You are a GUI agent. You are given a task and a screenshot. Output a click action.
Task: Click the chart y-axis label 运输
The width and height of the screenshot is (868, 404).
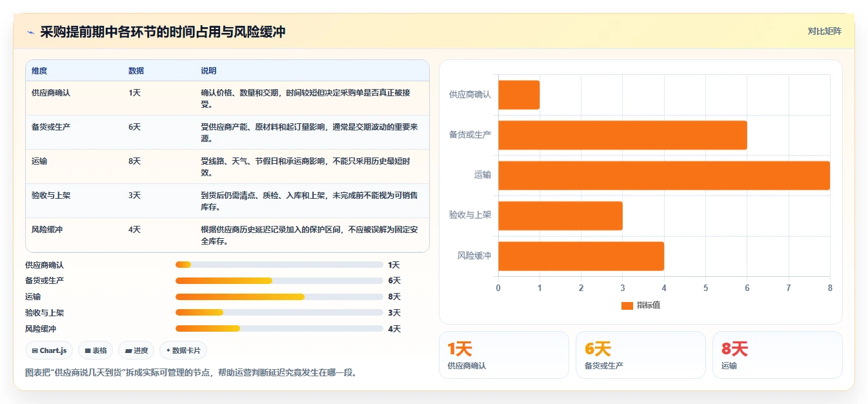pos(483,175)
